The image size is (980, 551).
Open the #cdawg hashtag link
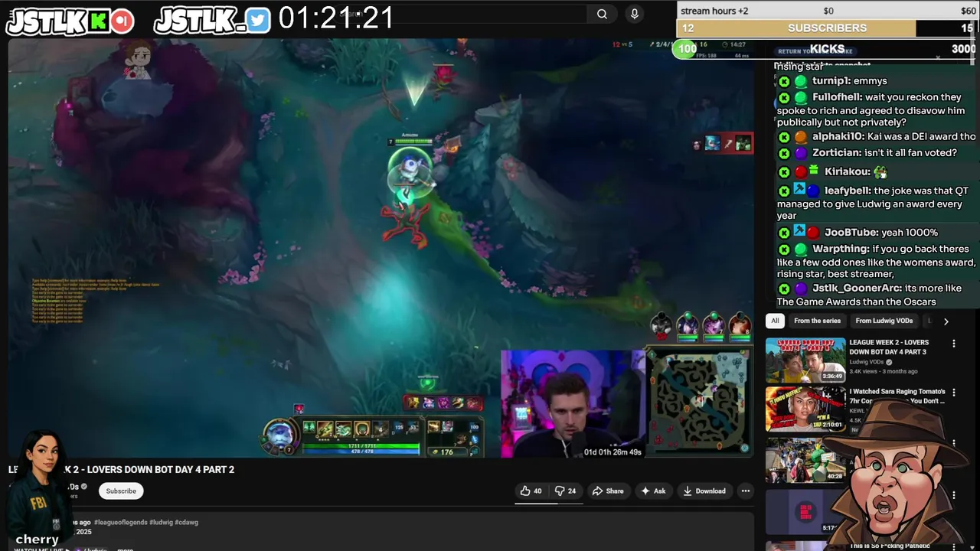click(187, 522)
